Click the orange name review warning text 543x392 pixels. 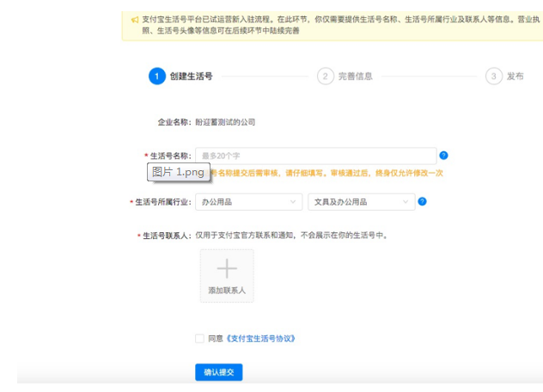pyautogui.click(x=326, y=173)
